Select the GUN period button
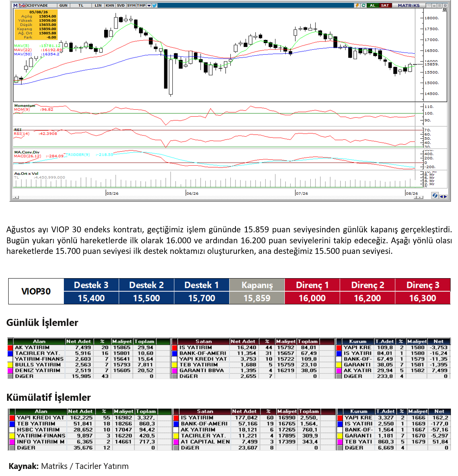 pos(63,5)
